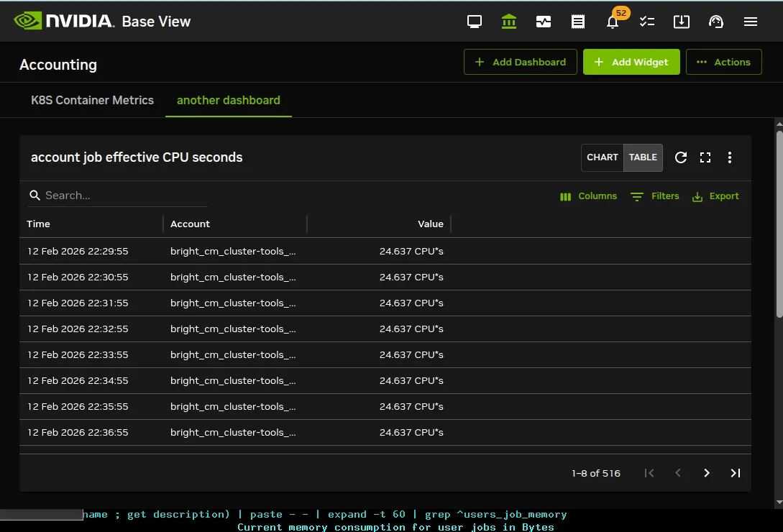Click the page vertical scrollbar thumb
783x532 pixels.
tap(779, 224)
